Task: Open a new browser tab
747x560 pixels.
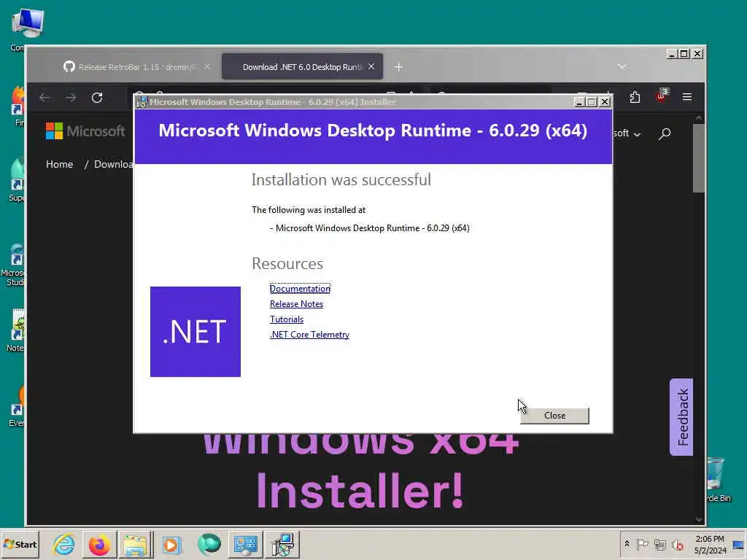Action: 399,66
